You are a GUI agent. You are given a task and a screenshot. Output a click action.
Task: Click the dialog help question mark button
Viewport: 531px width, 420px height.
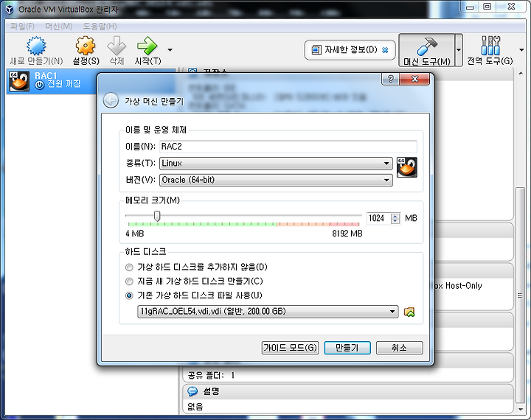(x=390, y=79)
